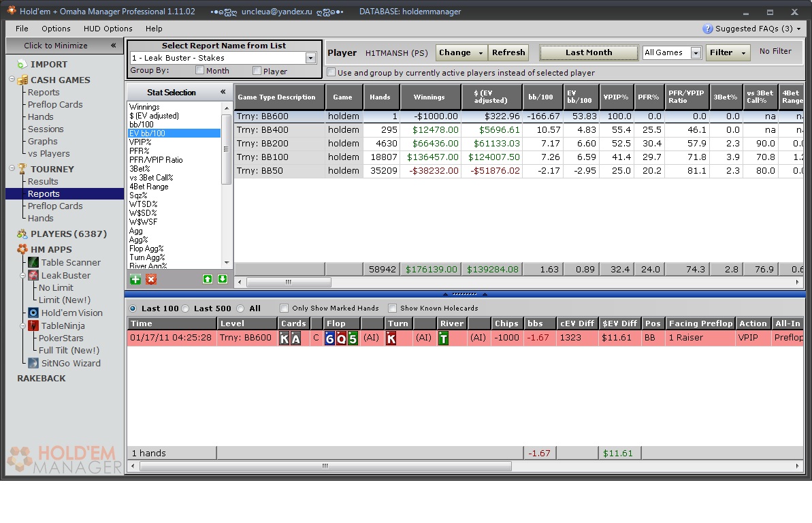The image size is (812, 523).
Task: Open the vs Players item
Action: [x=49, y=153]
